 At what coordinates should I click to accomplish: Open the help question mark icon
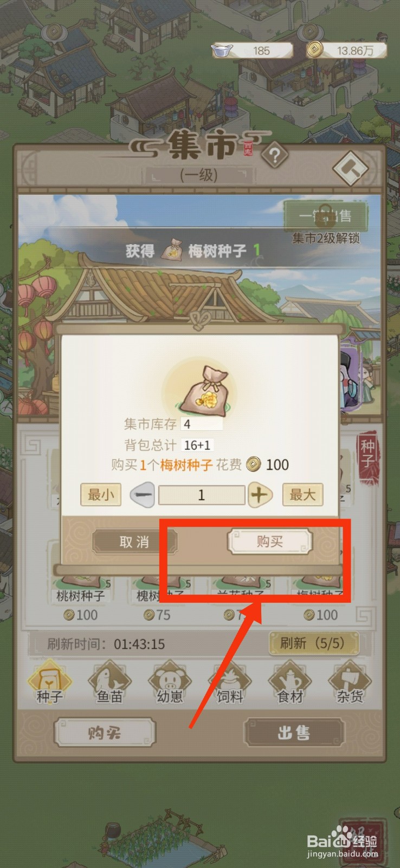(274, 156)
